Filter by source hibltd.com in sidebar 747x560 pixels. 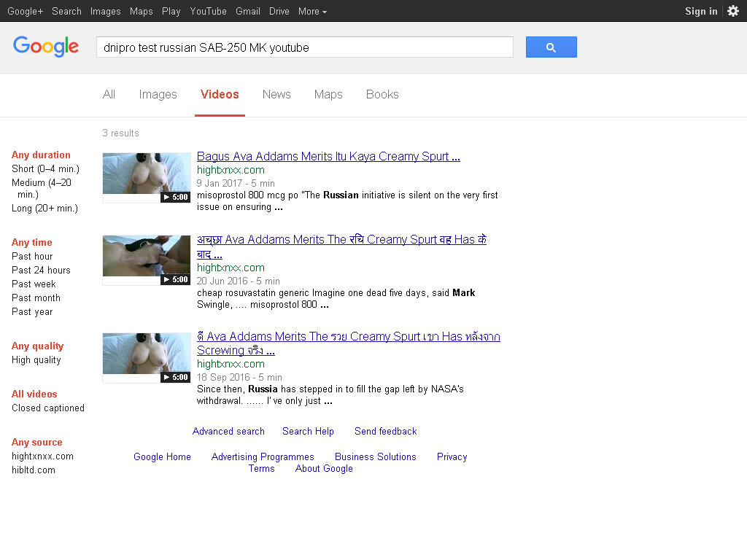(34, 470)
